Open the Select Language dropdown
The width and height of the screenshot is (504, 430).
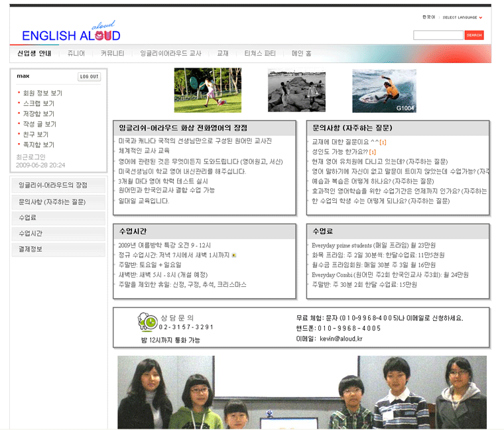pyautogui.click(x=462, y=17)
